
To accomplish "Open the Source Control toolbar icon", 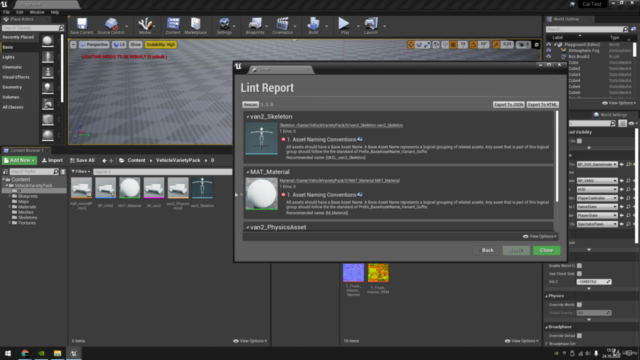I will click(x=111, y=26).
